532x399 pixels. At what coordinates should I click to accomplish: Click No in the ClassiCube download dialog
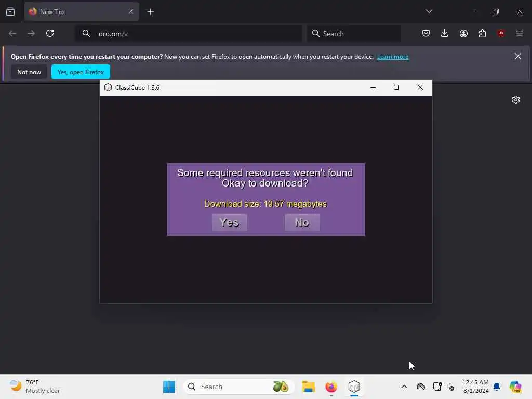tap(302, 222)
